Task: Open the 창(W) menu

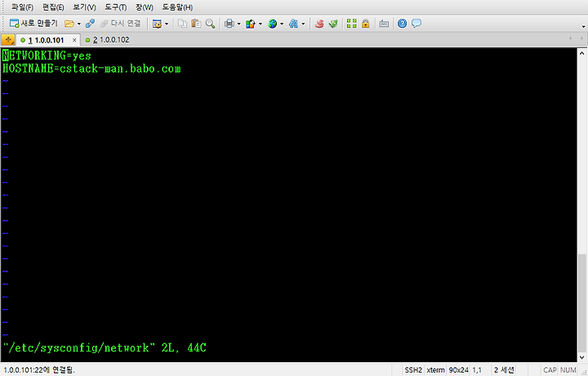Action: [x=145, y=7]
